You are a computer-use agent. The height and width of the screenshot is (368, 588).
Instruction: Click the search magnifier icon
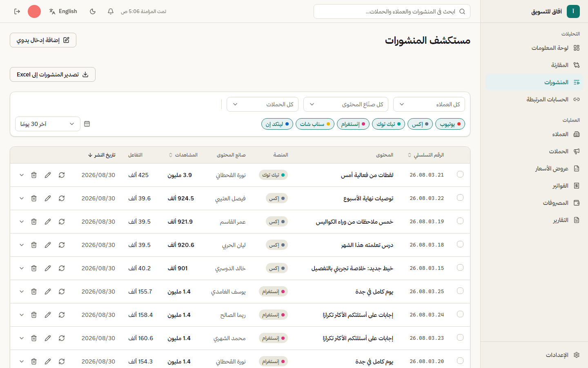(x=462, y=11)
